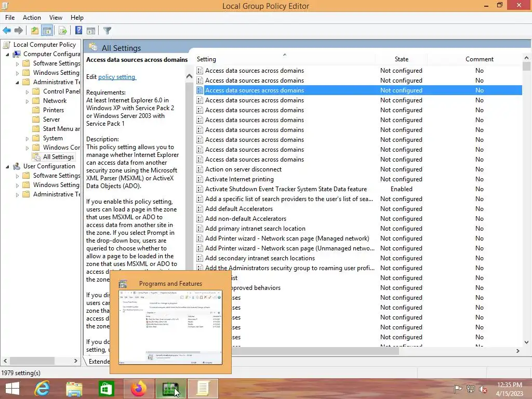
Task: Select Add secondary intranet search locations setting
Action: click(x=260, y=258)
